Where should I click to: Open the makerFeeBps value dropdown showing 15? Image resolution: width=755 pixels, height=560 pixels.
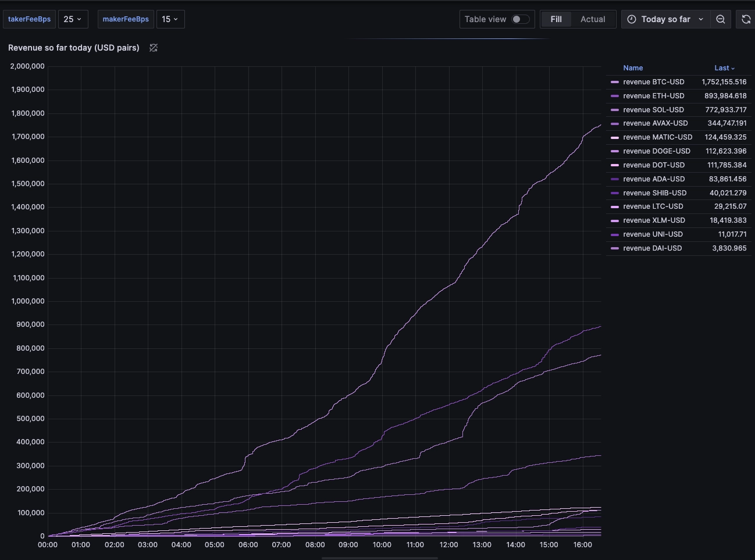[170, 19]
